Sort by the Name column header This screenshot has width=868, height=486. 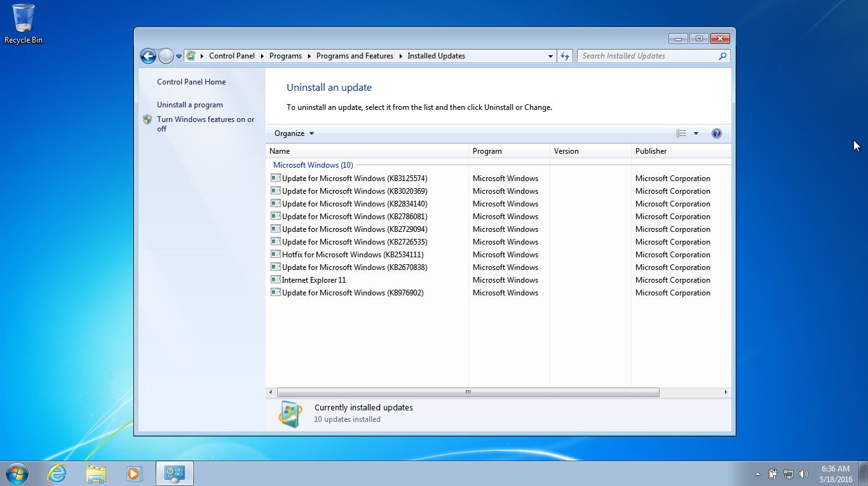pos(367,151)
